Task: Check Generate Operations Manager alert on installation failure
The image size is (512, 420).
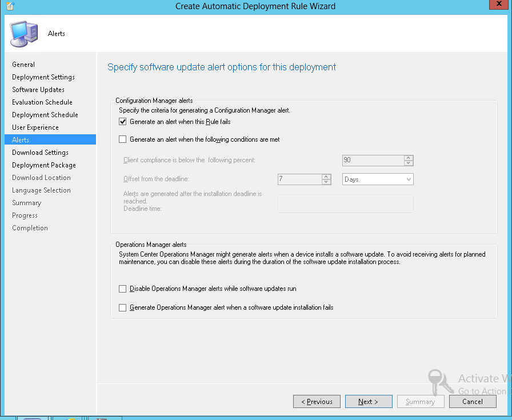Action: click(x=122, y=307)
